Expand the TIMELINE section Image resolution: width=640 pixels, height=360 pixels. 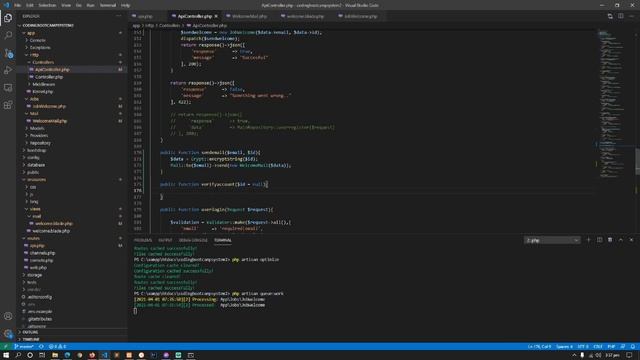(x=31, y=339)
